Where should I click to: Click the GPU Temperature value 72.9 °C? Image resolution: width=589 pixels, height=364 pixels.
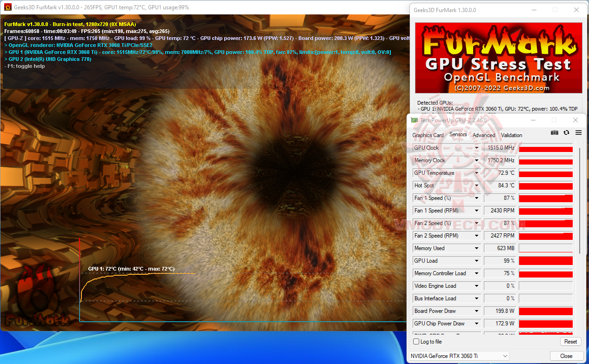(x=500, y=173)
